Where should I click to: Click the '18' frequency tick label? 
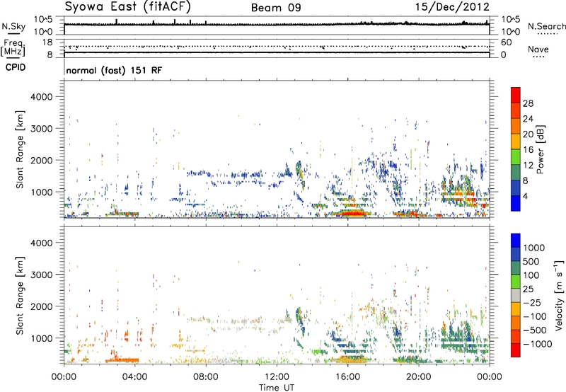tap(47, 42)
